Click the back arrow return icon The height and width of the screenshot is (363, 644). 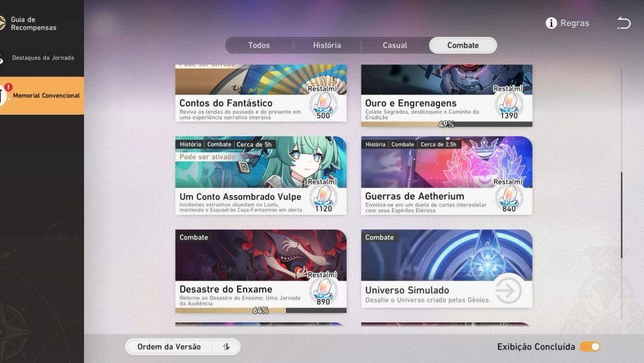pos(624,23)
